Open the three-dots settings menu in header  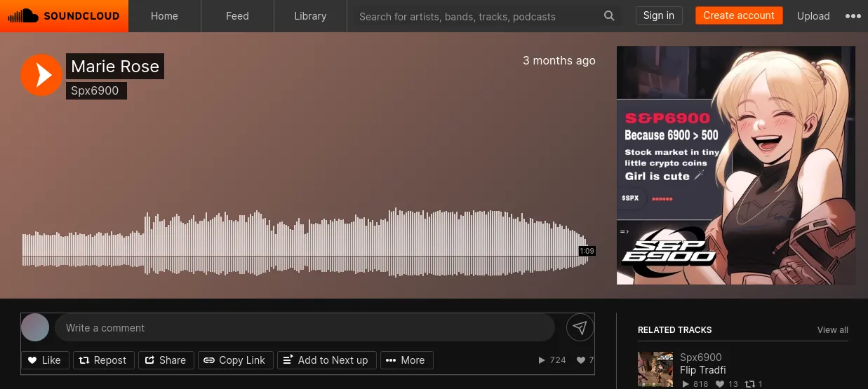[853, 16]
